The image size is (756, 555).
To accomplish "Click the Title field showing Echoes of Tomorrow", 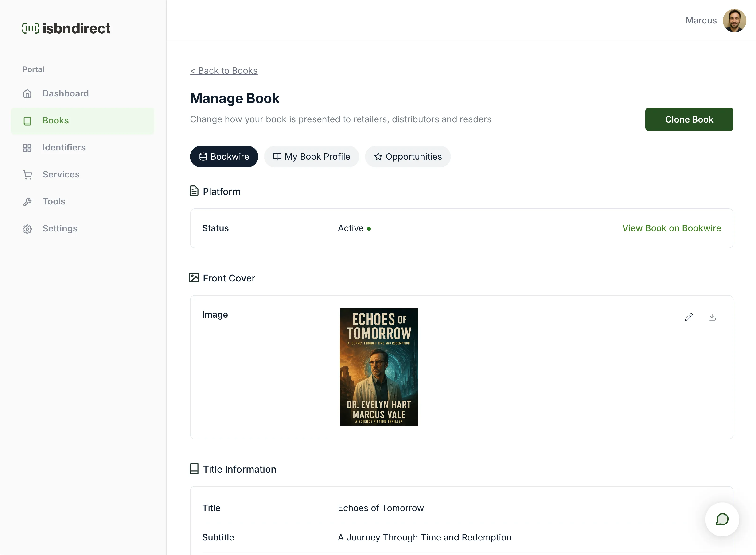I will (x=381, y=508).
